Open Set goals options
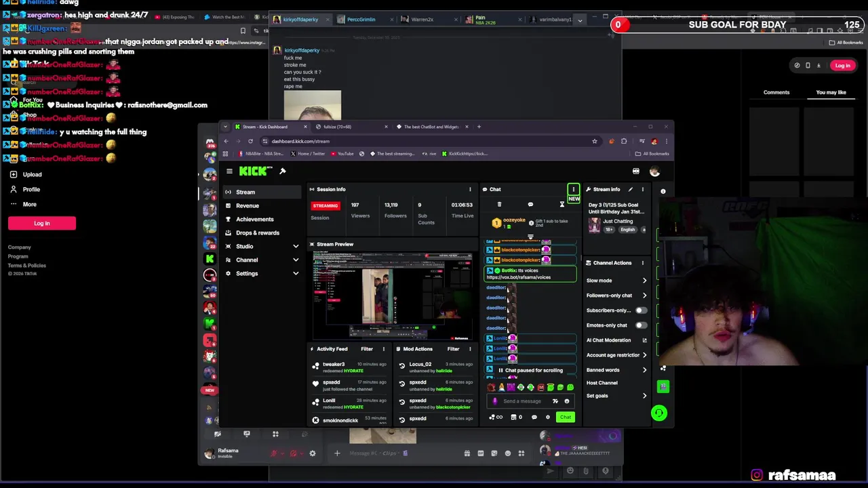The height and width of the screenshot is (488, 868). 616,396
